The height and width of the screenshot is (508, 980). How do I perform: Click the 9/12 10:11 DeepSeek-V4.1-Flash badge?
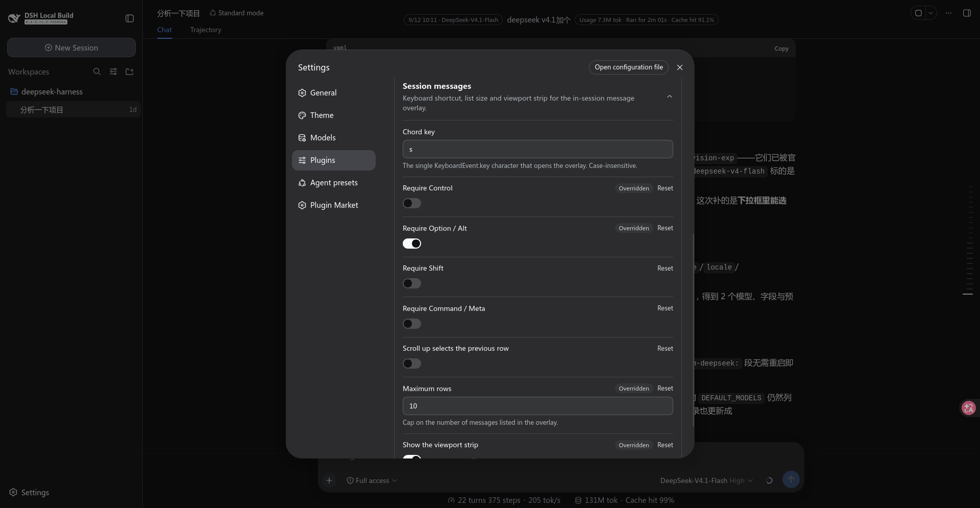pos(453,20)
